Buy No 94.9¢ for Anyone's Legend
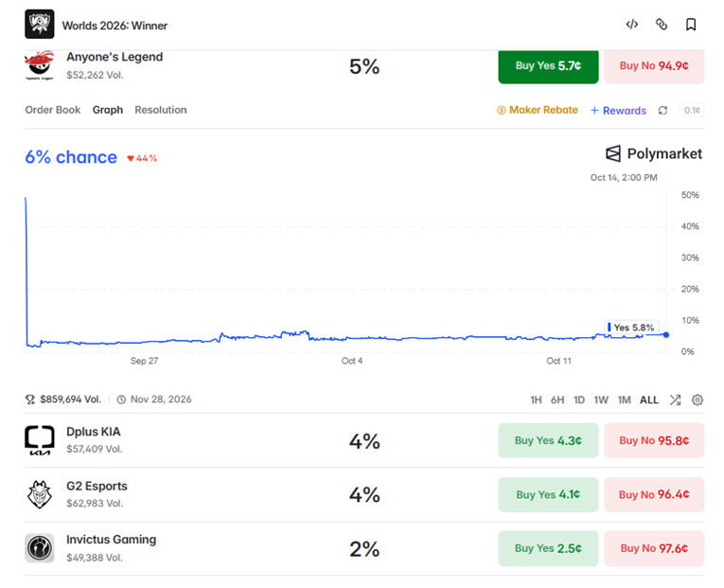This screenshot has height=588, width=724. click(654, 66)
